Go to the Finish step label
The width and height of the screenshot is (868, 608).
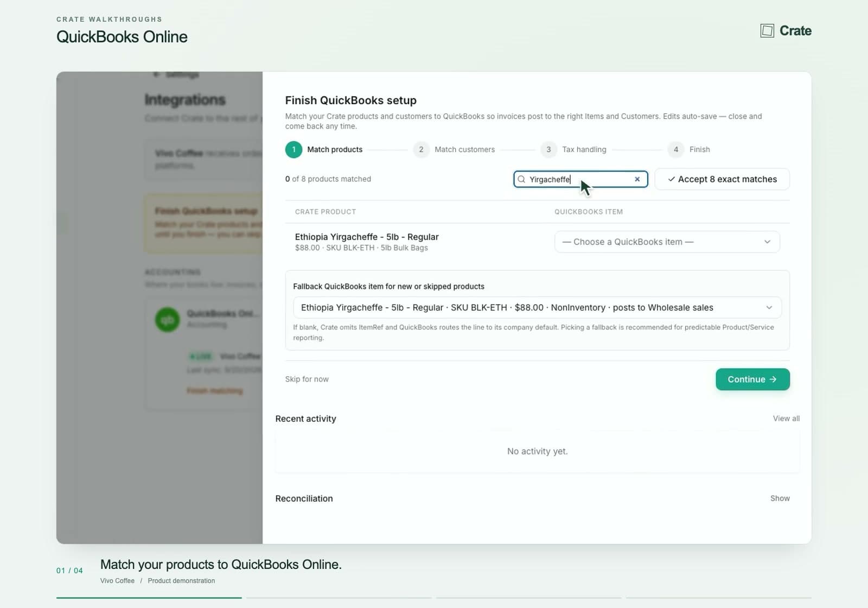point(699,149)
